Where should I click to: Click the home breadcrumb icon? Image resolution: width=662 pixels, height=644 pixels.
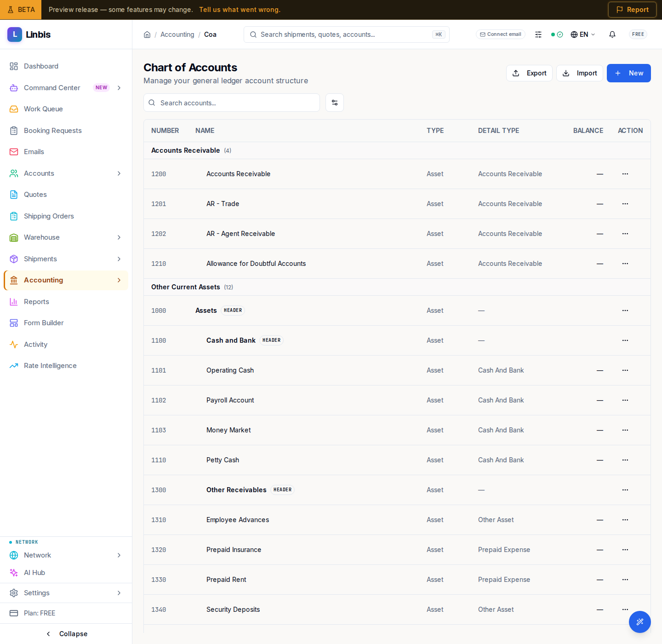click(147, 34)
